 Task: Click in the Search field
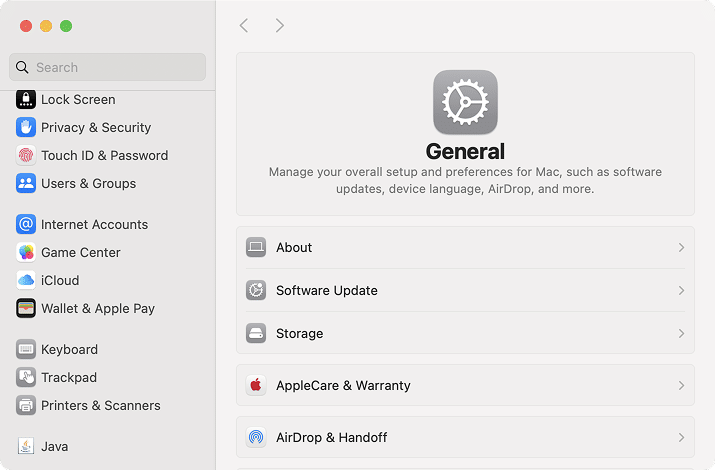(108, 67)
